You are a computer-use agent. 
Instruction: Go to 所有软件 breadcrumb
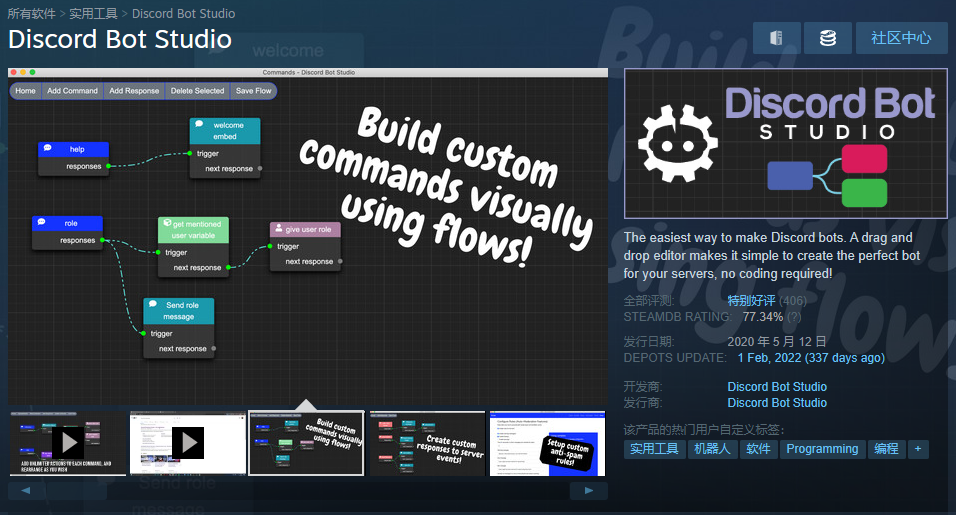(x=32, y=13)
